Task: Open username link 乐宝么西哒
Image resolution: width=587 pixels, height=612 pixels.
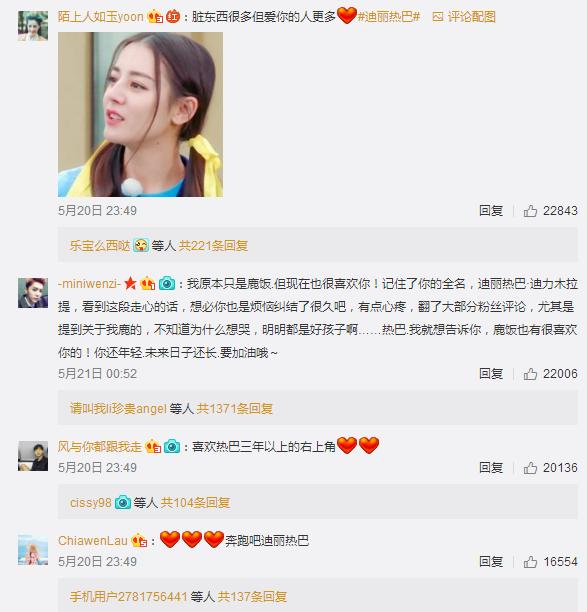Action: coord(100,246)
